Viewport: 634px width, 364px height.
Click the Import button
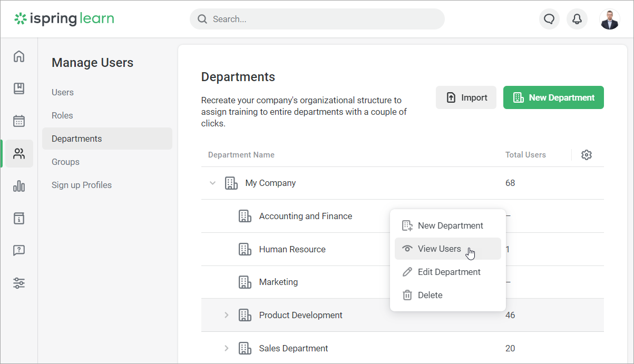pos(466,97)
